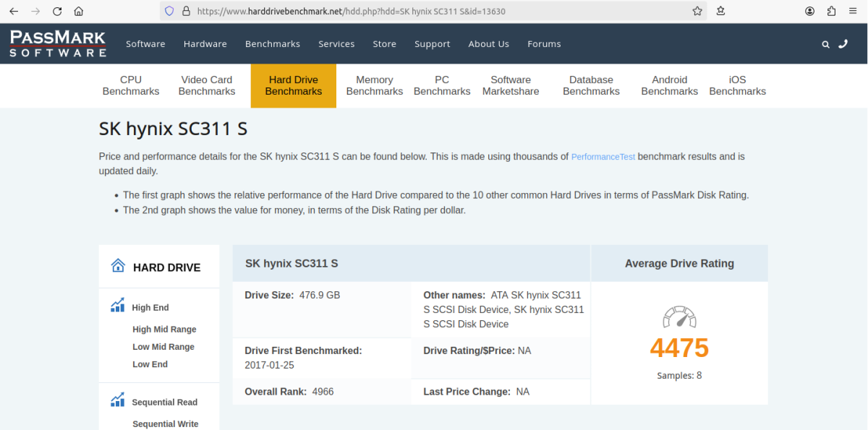868x430 pixels.
Task: Click the speedometer gauge icon
Action: (679, 317)
